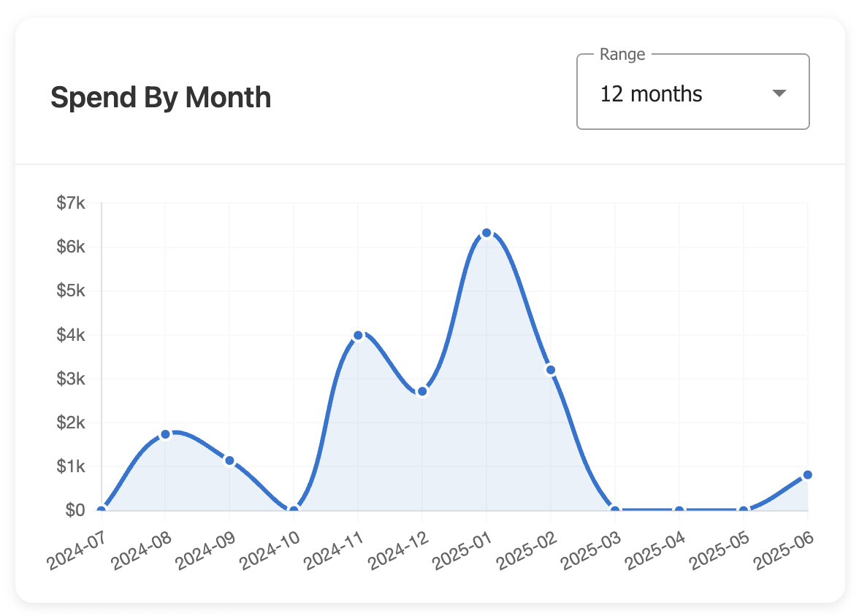Select the 2025-02 data point
This screenshot has width=859, height=616.
(x=551, y=370)
